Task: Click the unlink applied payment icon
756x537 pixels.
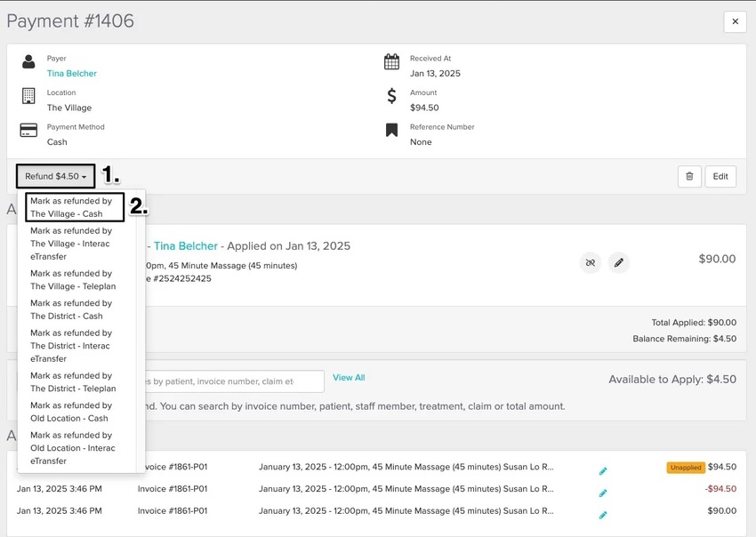Action: point(591,262)
